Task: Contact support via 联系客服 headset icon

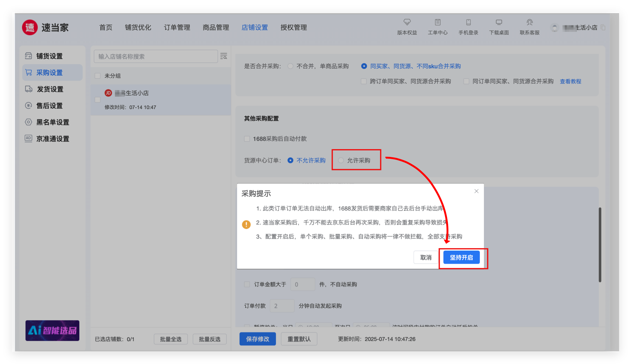Action: (529, 22)
